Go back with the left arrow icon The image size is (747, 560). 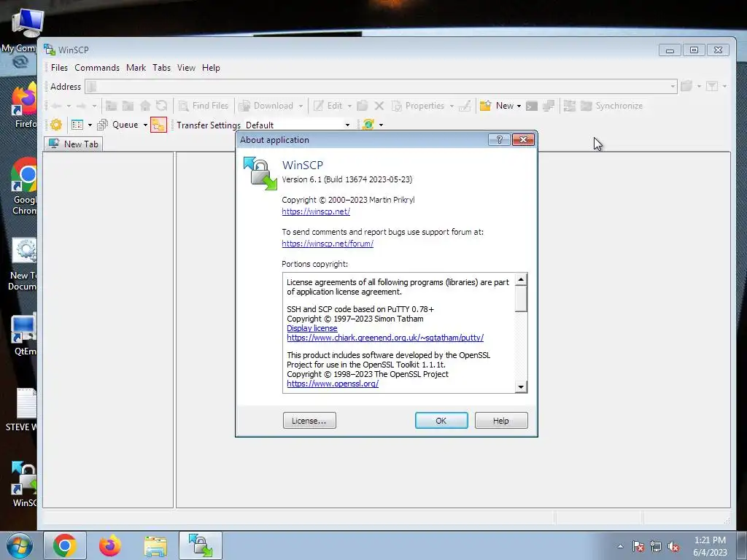coord(55,106)
